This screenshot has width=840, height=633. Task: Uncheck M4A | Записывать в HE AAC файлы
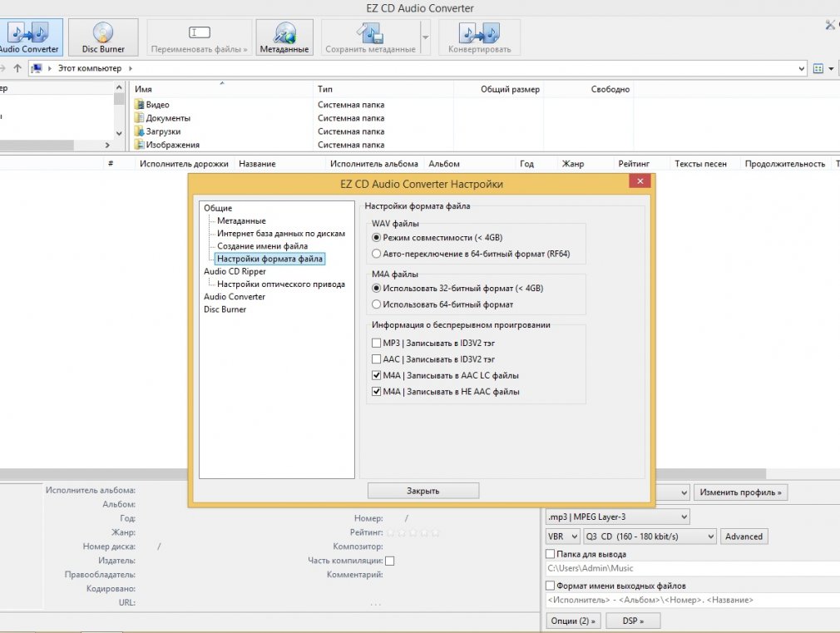pyautogui.click(x=377, y=391)
